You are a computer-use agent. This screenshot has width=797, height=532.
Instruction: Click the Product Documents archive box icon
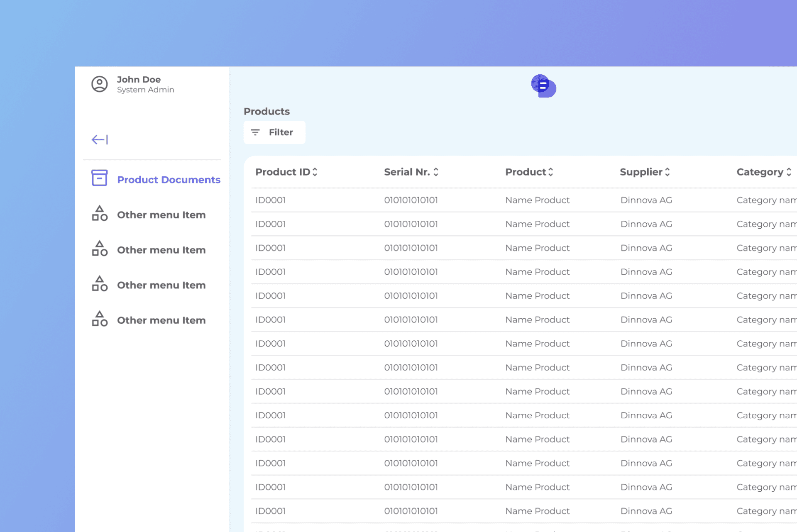point(99,178)
